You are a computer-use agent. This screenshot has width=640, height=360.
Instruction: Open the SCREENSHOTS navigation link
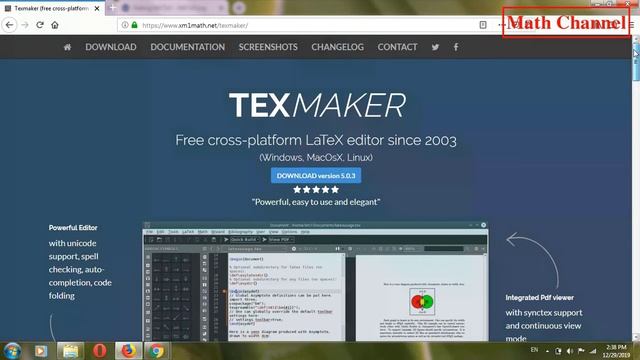(x=268, y=47)
